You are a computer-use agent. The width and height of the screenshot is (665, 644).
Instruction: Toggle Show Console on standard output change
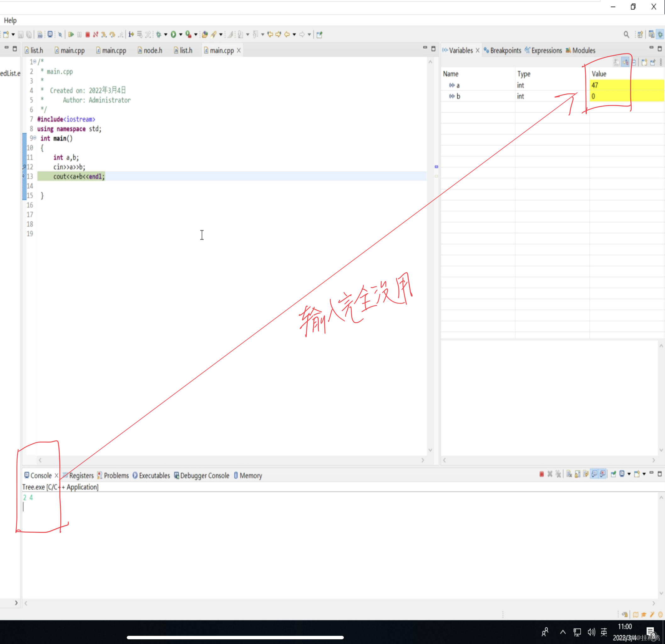(594, 474)
